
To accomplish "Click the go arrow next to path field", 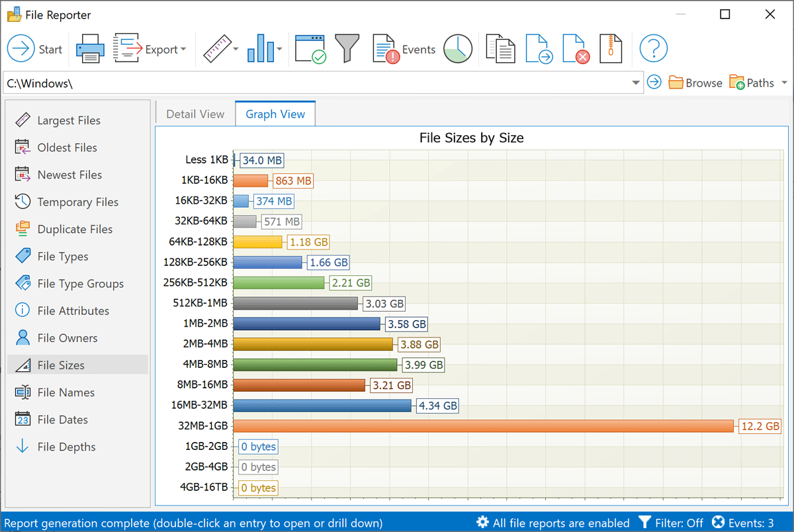I will [654, 82].
